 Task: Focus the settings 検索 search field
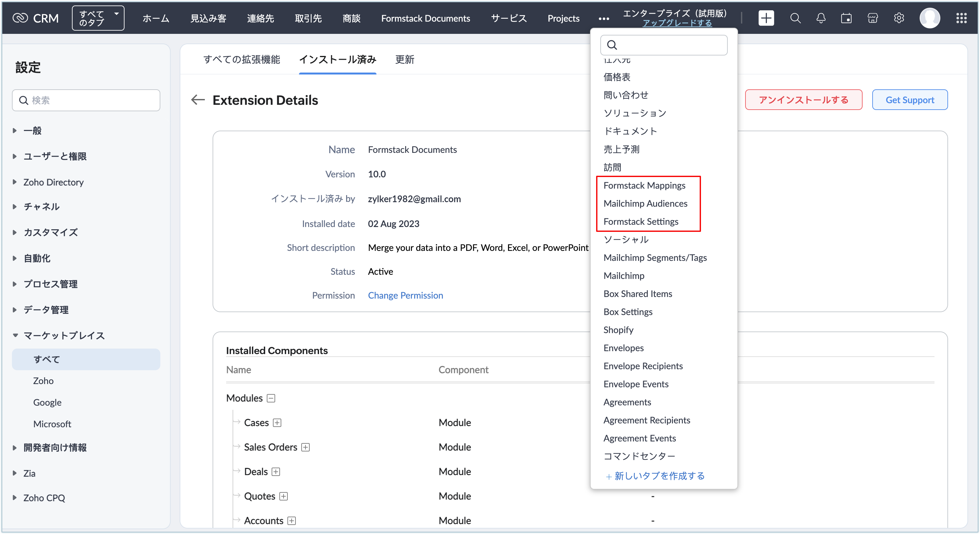86,100
